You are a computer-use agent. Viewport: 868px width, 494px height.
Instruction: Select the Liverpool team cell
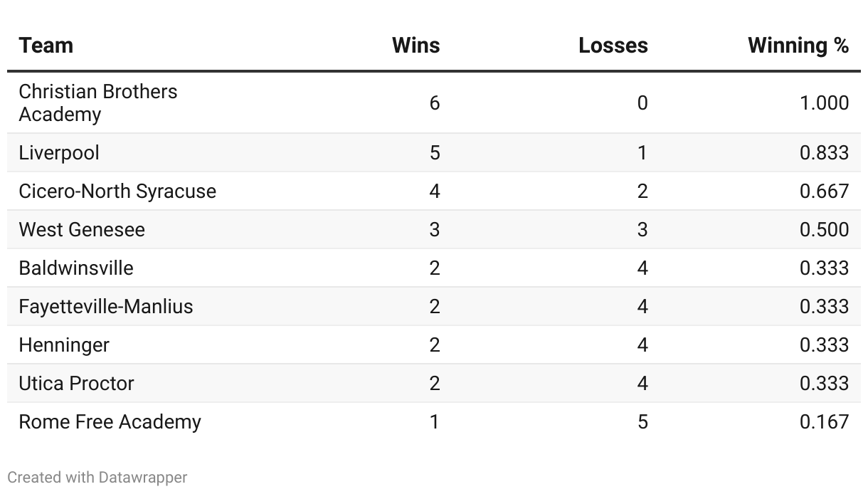59,153
